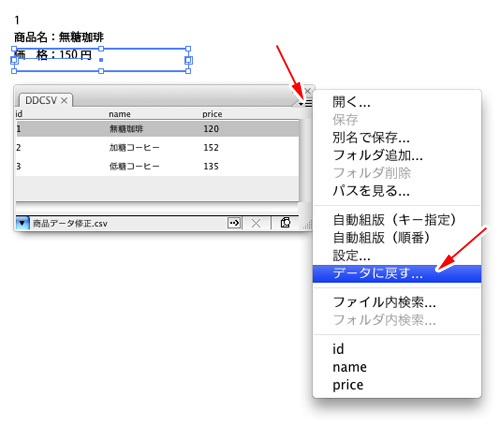Choose 開く... from the menu

(x=351, y=102)
